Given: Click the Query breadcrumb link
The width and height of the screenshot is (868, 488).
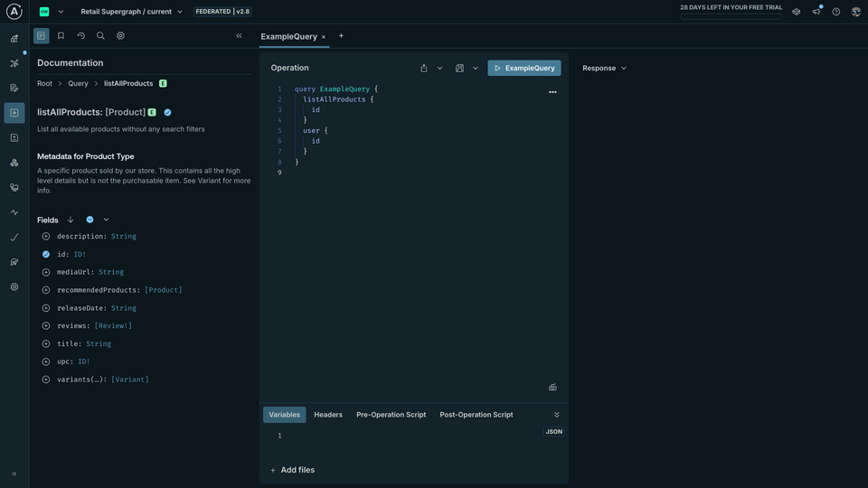Looking at the screenshot, I should [x=78, y=83].
